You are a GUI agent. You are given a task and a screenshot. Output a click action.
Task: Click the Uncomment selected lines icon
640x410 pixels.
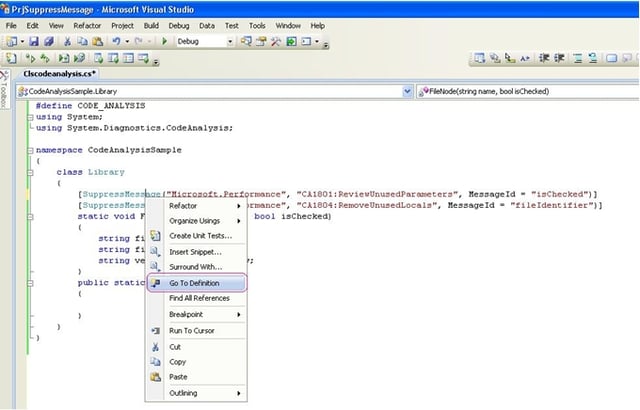coord(593,58)
